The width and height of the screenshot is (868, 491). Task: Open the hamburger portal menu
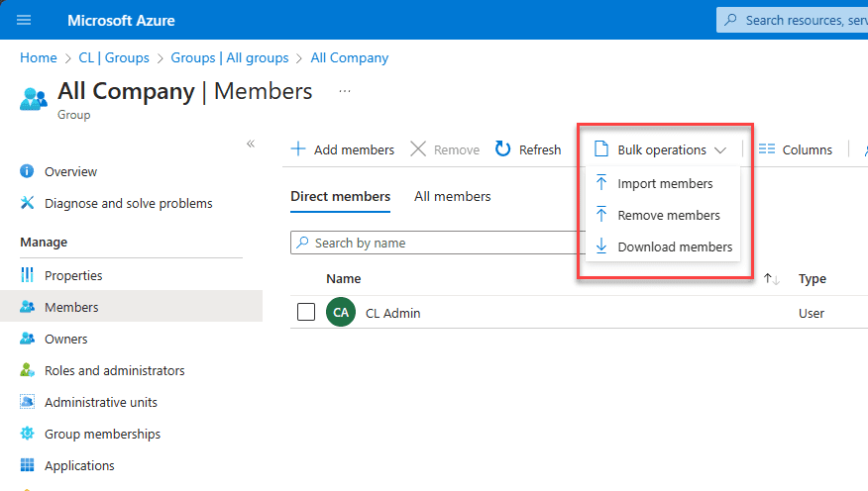click(24, 21)
